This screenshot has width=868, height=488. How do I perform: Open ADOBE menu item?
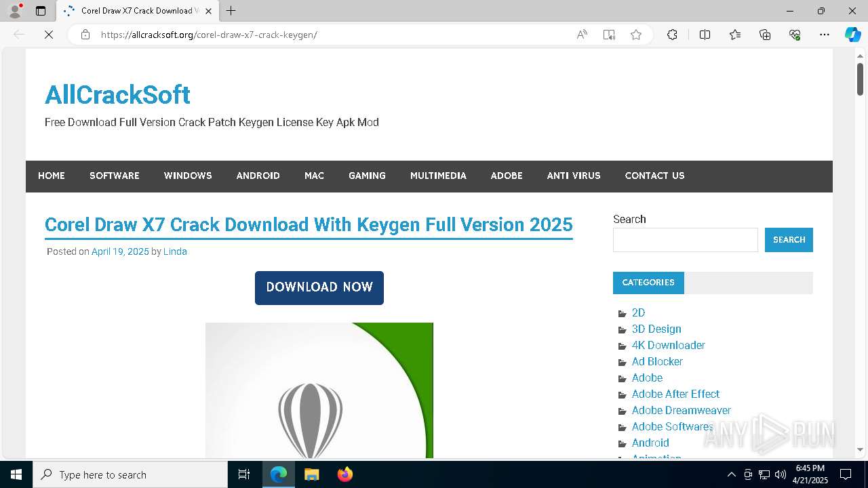coord(507,176)
